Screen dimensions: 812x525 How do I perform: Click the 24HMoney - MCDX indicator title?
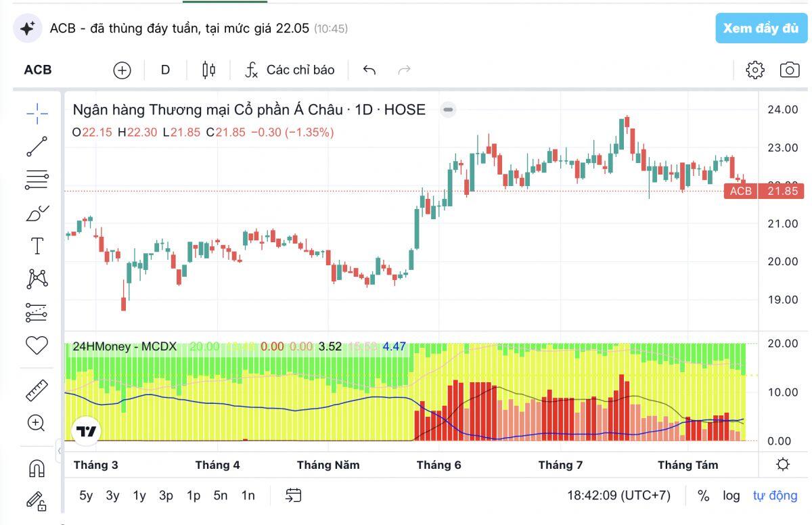click(x=125, y=346)
